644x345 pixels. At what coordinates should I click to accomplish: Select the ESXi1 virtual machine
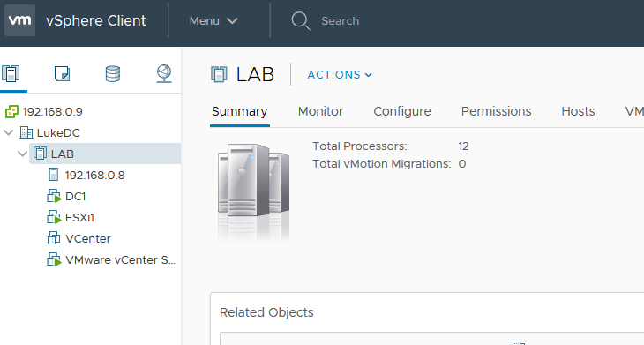(79, 217)
